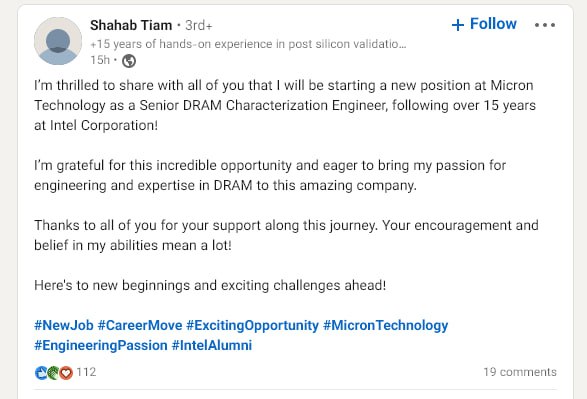The image size is (587, 399).
Task: Open the #ExcitingOpportunity hashtag
Action: pos(252,325)
